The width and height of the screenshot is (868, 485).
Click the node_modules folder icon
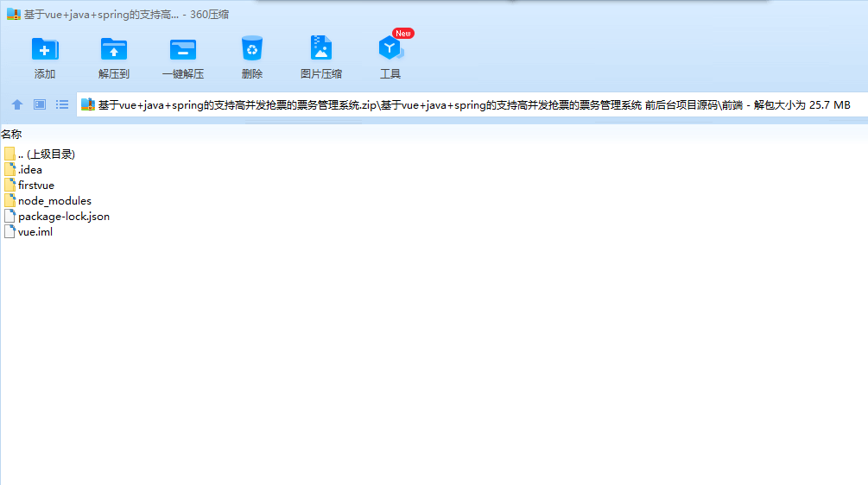10,200
